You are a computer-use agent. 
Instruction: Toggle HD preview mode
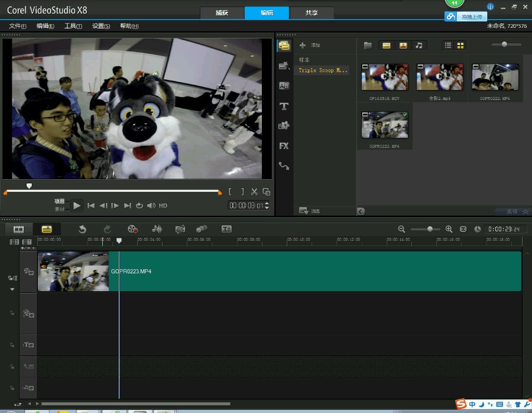click(x=163, y=206)
